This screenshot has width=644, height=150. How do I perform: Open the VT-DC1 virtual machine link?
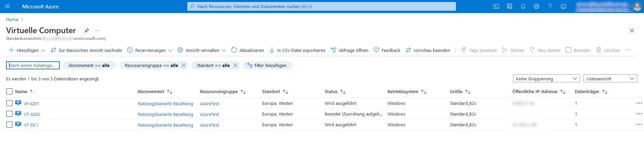[x=31, y=125]
